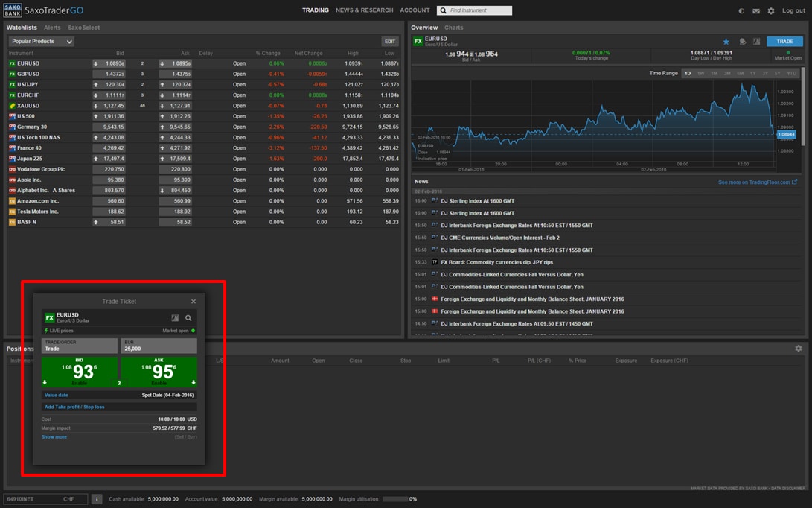Click the FX icon of the EURUSD watchlist row
Image resolution: width=812 pixels, height=508 pixels.
(x=12, y=63)
